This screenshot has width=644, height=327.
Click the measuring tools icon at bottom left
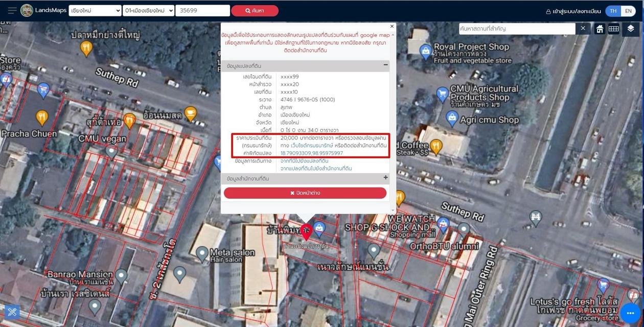12,311
